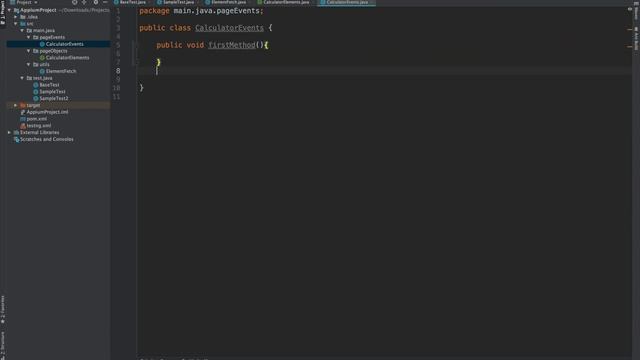This screenshot has height=360, width=640.
Task: Expand the .idea folder
Action: 16,17
